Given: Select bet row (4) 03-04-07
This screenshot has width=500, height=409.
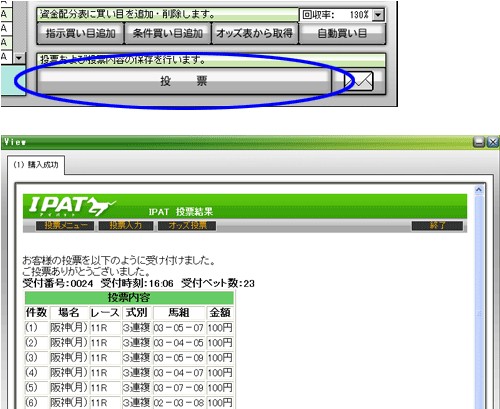Looking at the screenshot, I should (129, 373).
